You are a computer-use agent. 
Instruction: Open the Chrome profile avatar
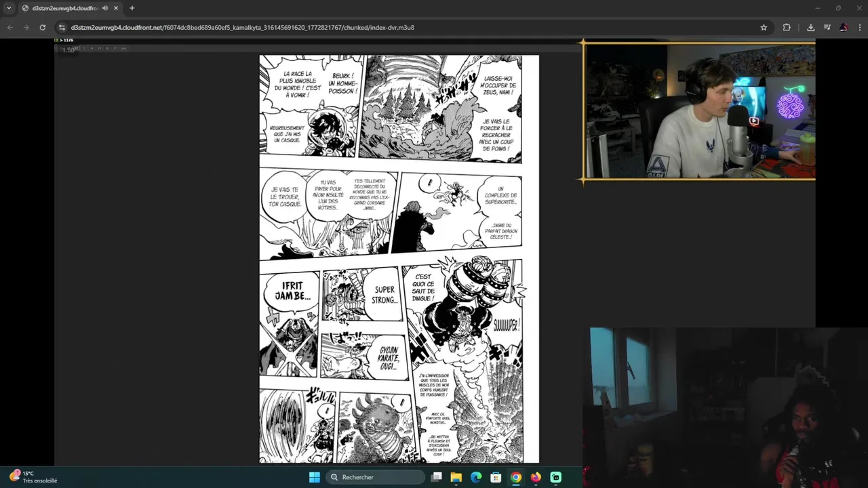point(844,27)
